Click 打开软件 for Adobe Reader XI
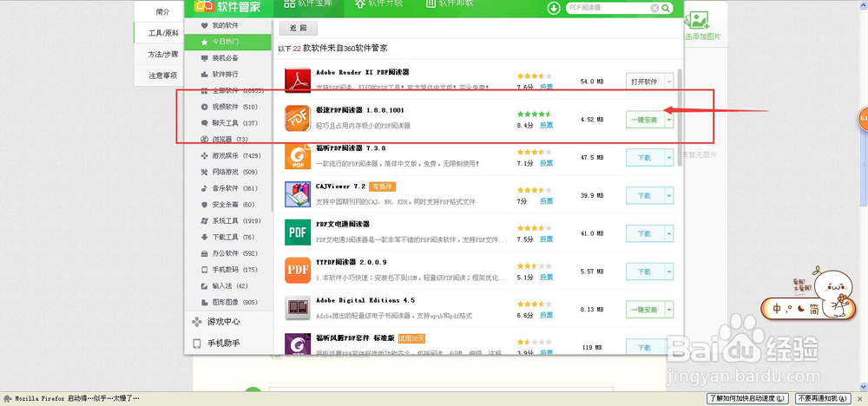 [645, 82]
